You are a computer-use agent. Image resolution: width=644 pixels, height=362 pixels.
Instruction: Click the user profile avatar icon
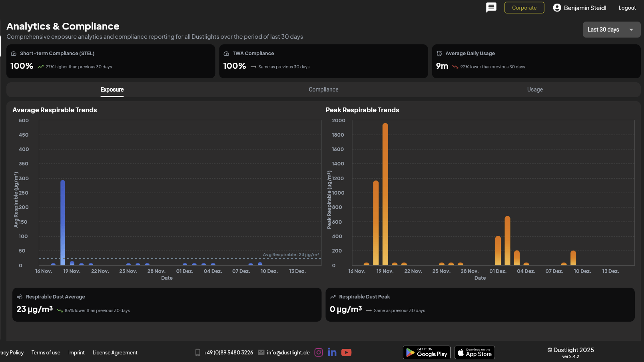[557, 8]
